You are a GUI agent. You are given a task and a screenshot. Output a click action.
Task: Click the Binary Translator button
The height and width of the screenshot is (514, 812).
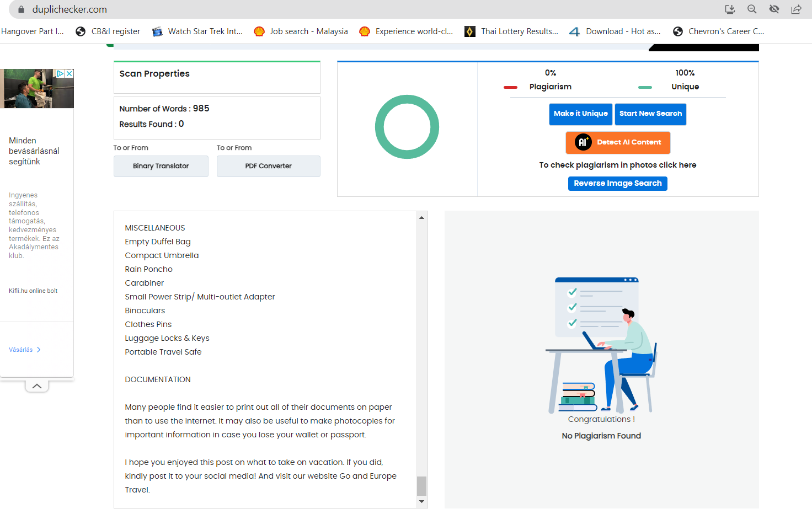(161, 166)
